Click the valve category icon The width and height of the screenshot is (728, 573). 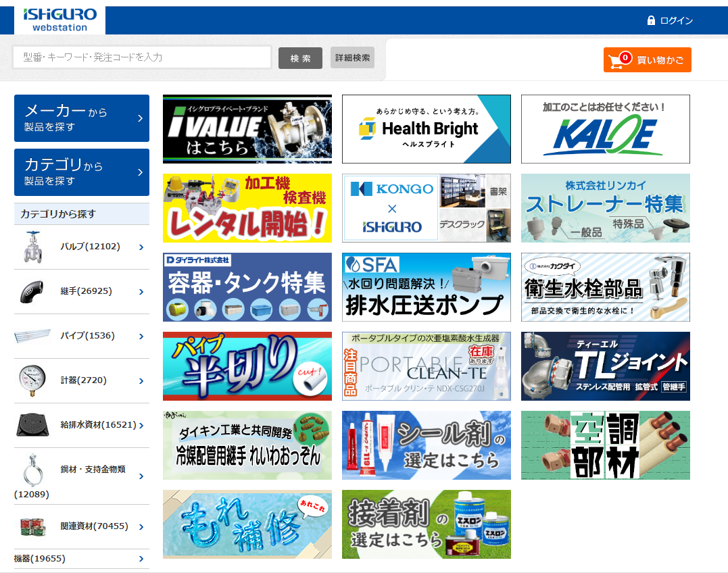click(x=33, y=247)
